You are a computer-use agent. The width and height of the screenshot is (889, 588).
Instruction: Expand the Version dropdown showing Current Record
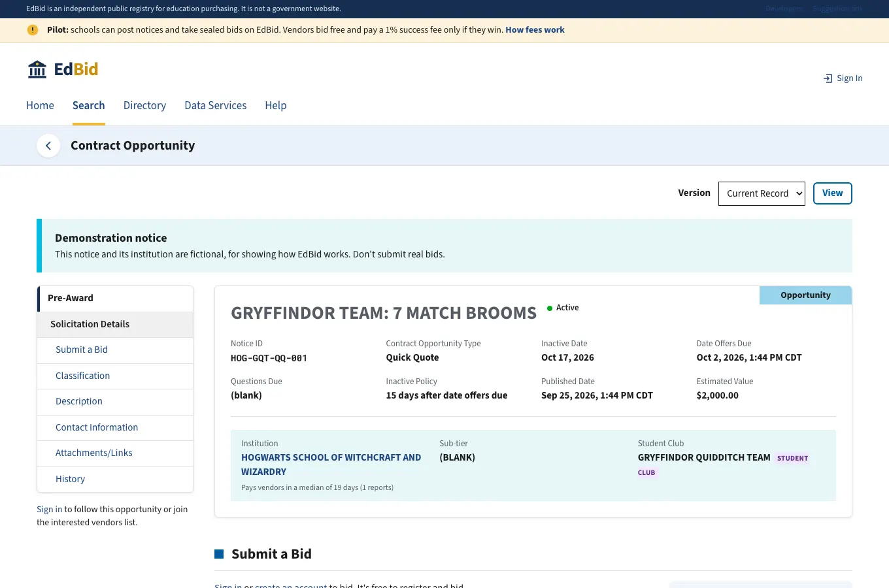(762, 193)
